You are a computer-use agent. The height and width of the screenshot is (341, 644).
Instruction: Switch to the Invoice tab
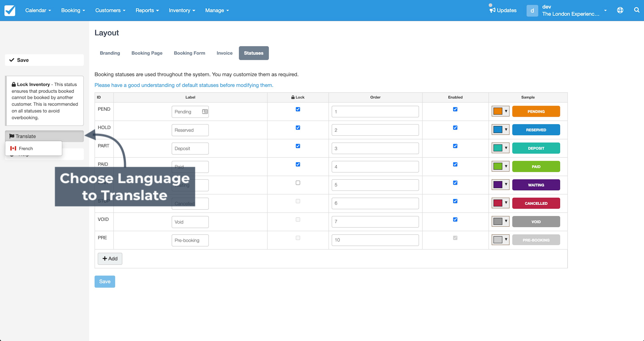(x=225, y=53)
